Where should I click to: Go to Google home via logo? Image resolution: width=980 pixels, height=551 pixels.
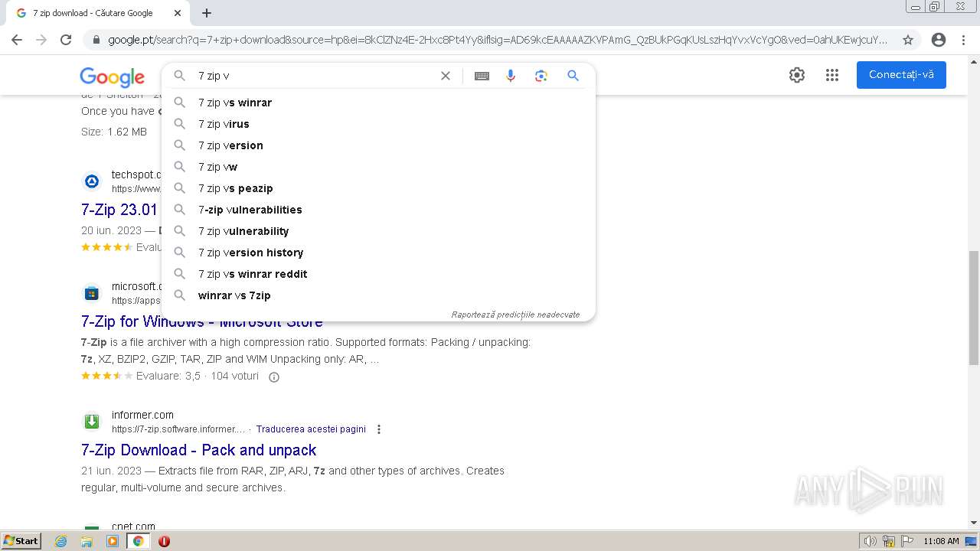112,77
